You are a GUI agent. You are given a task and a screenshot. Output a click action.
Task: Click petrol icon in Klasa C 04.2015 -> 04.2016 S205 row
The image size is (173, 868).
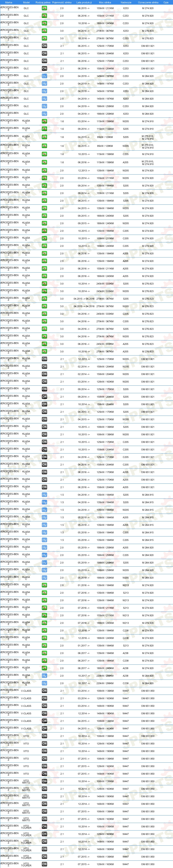44,299
